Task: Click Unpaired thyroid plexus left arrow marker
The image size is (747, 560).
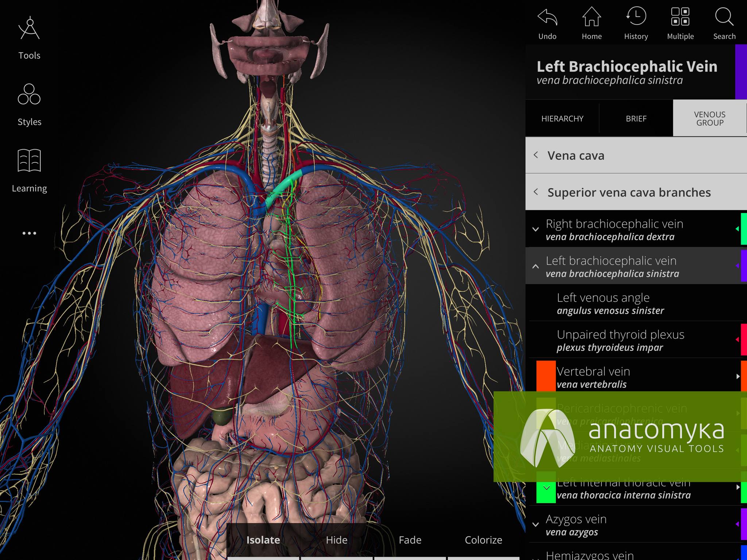Action: [x=737, y=339]
